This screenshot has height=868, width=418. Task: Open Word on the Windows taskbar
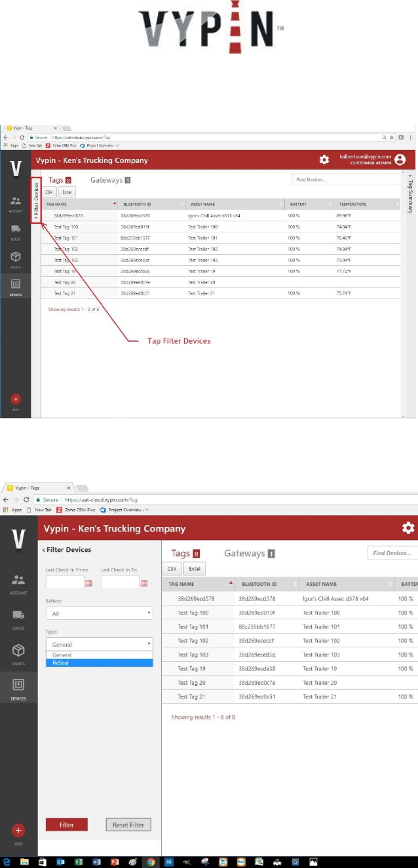pyautogui.click(x=96, y=862)
